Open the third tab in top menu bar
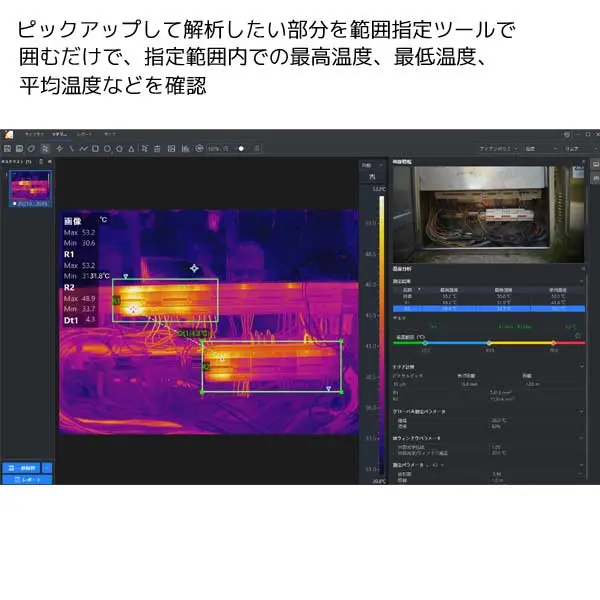 [84, 134]
